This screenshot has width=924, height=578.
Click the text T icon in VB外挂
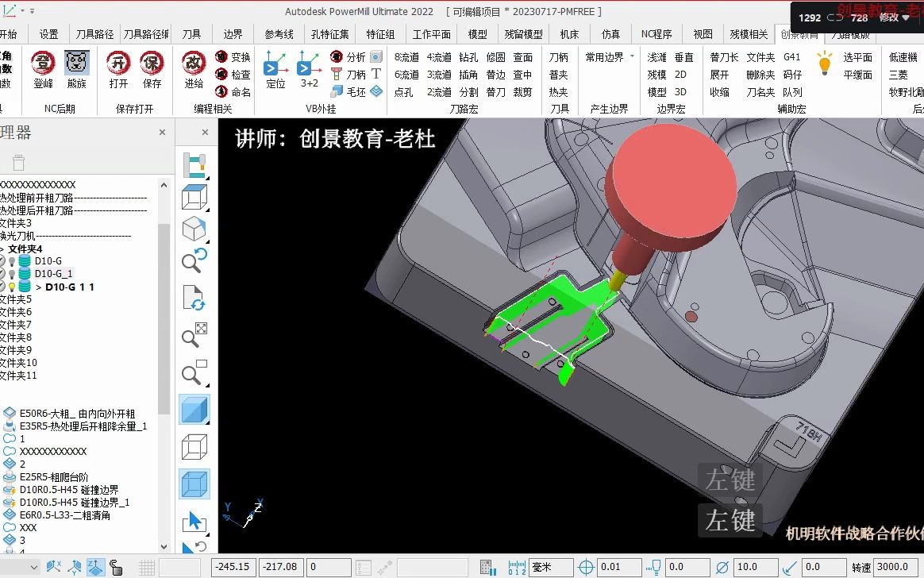(376, 74)
